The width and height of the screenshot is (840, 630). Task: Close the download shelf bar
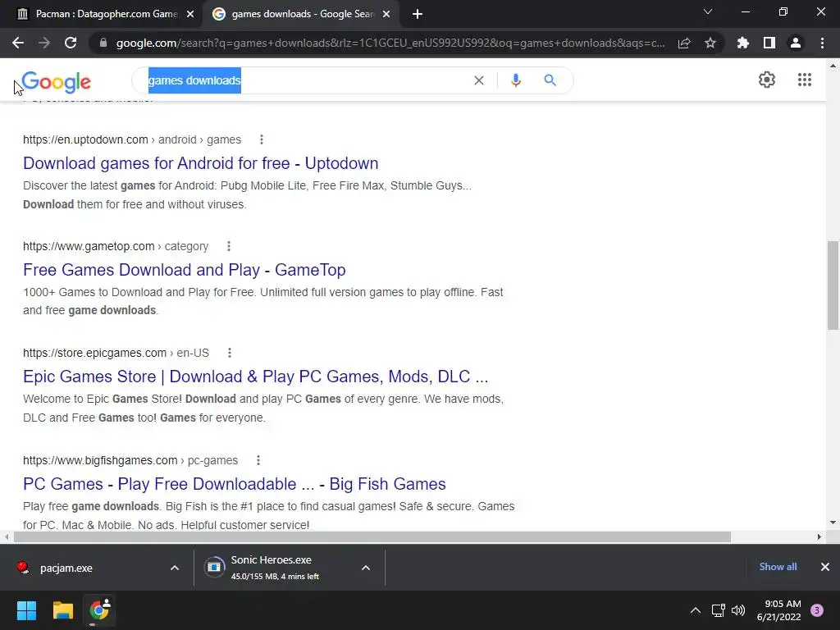point(825,567)
